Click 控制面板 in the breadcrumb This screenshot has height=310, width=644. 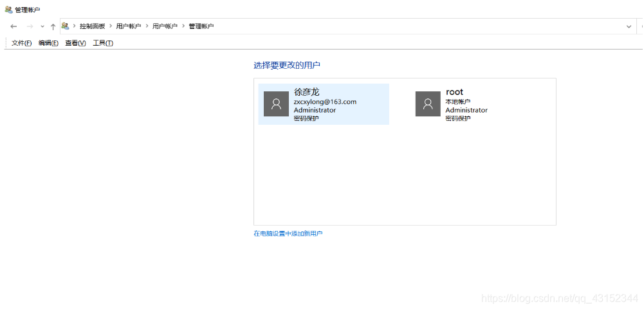coord(93,26)
